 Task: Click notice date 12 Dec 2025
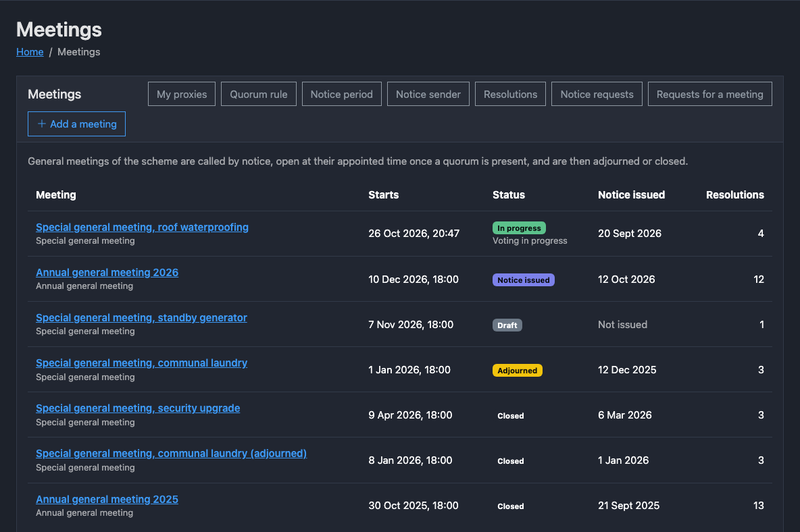627,370
